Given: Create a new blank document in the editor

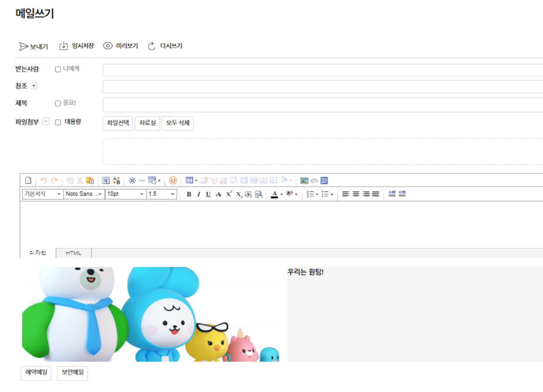Looking at the screenshot, I should click(x=28, y=180).
